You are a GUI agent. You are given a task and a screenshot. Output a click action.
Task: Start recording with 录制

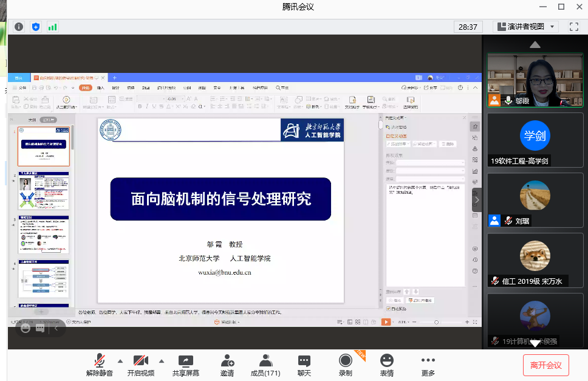click(x=345, y=365)
